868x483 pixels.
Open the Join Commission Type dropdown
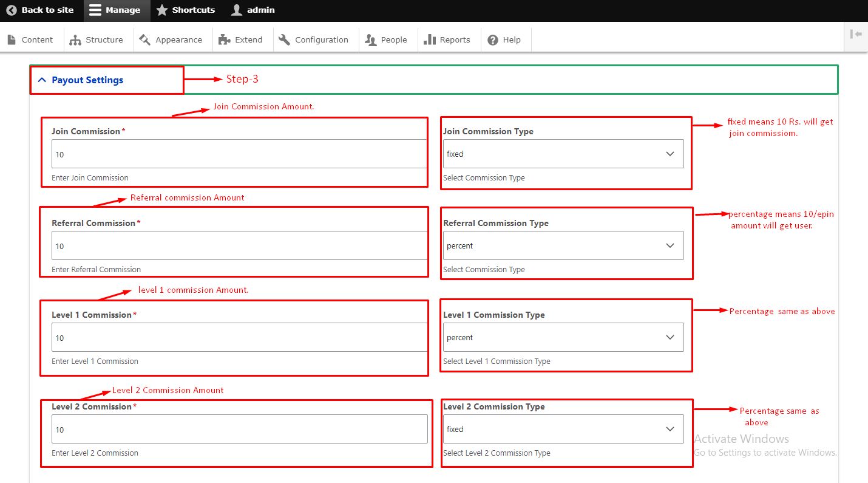click(563, 154)
